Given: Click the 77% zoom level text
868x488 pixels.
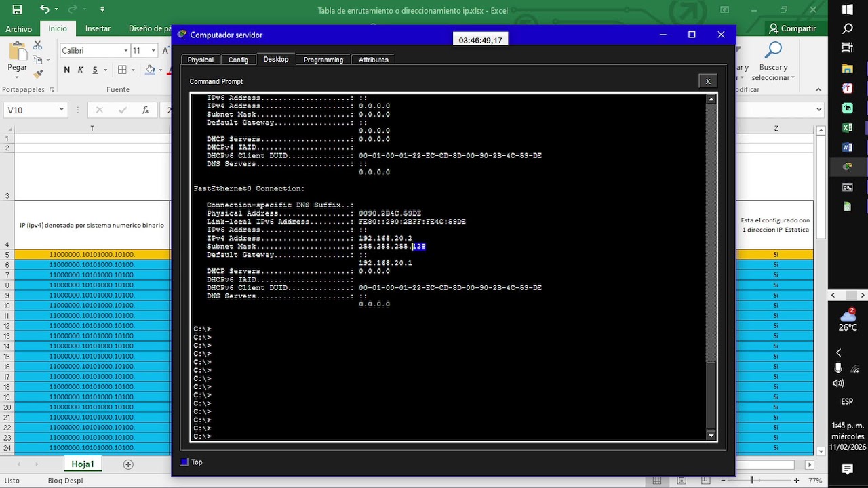Looking at the screenshot, I should click(814, 481).
